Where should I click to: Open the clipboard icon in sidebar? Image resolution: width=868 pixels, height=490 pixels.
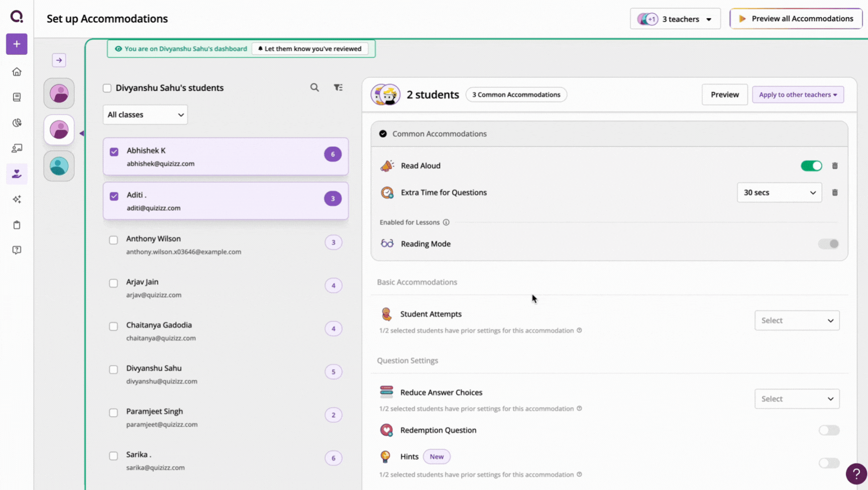pyautogui.click(x=17, y=225)
